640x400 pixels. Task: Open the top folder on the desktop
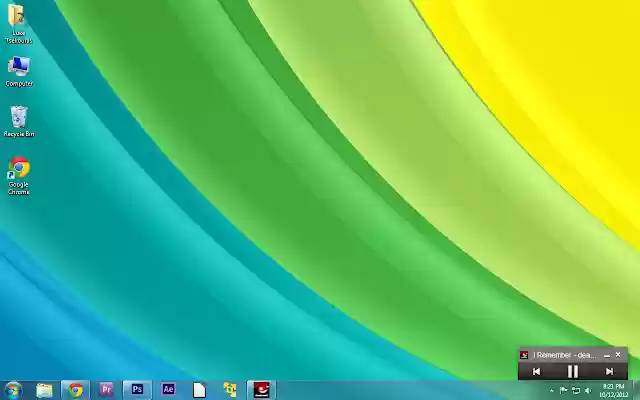click(x=18, y=23)
